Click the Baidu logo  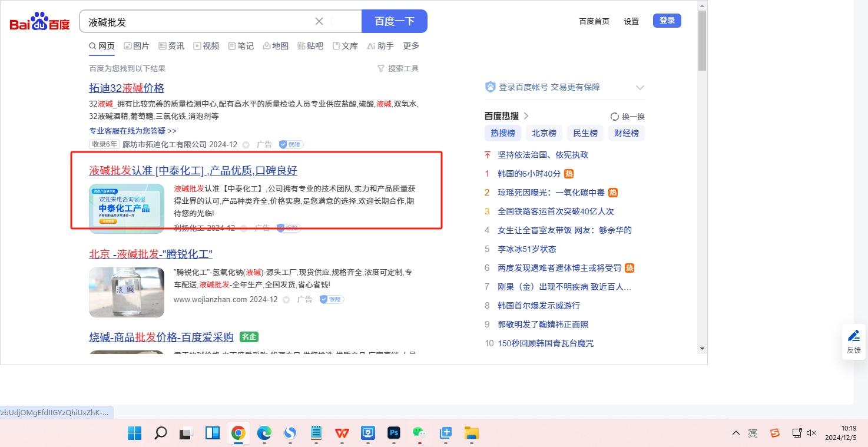coord(39,22)
